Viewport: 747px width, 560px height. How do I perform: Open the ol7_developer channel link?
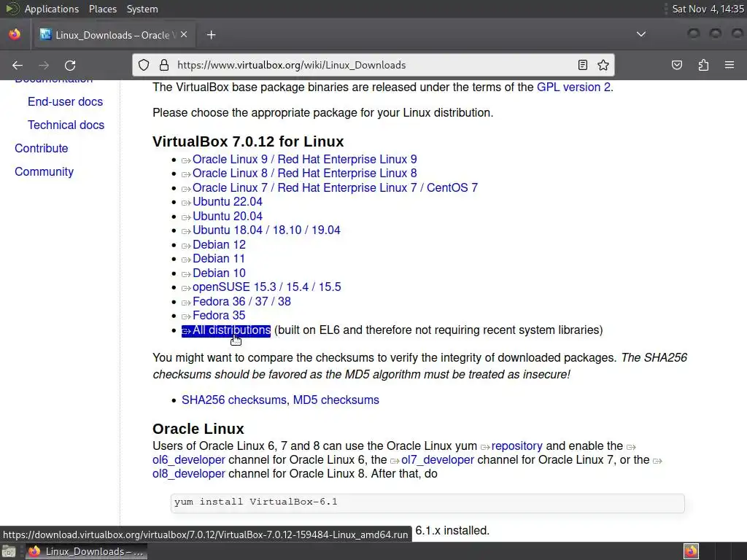(x=438, y=460)
